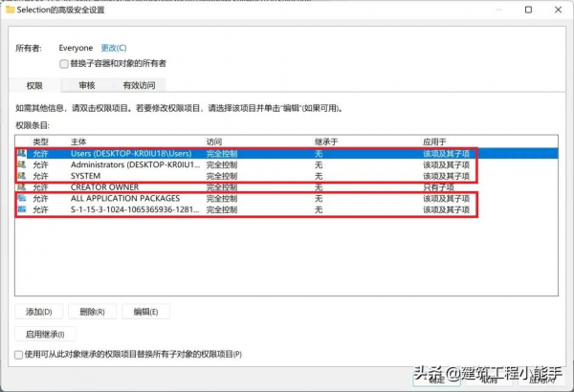This screenshot has height=392, width=574.
Task: Open the 有效访问 tab
Action: (x=139, y=85)
